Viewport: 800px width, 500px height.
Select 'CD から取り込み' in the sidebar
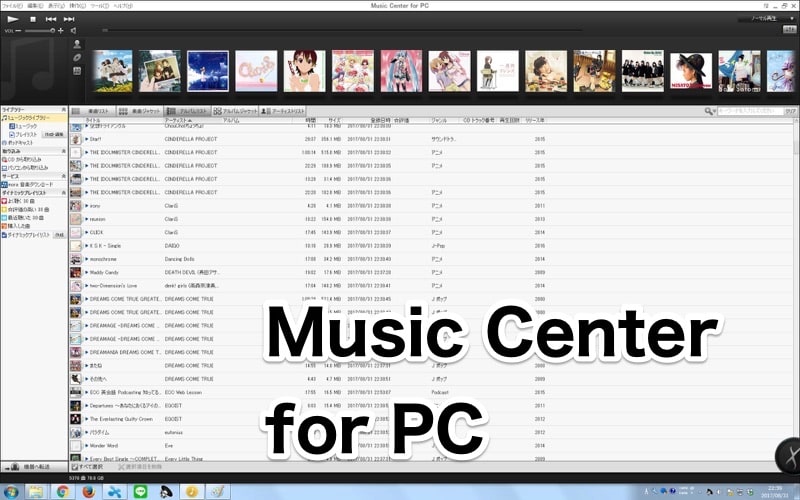click(24, 158)
